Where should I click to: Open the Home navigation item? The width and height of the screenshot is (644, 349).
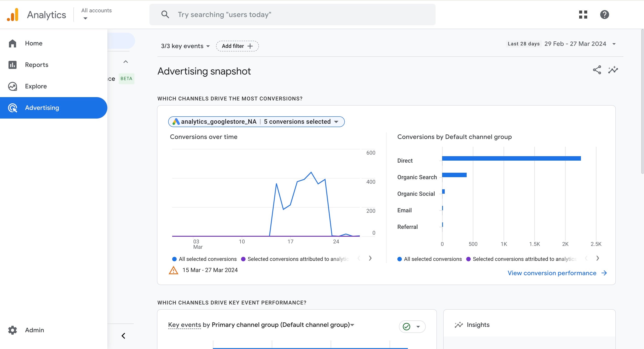click(x=34, y=43)
